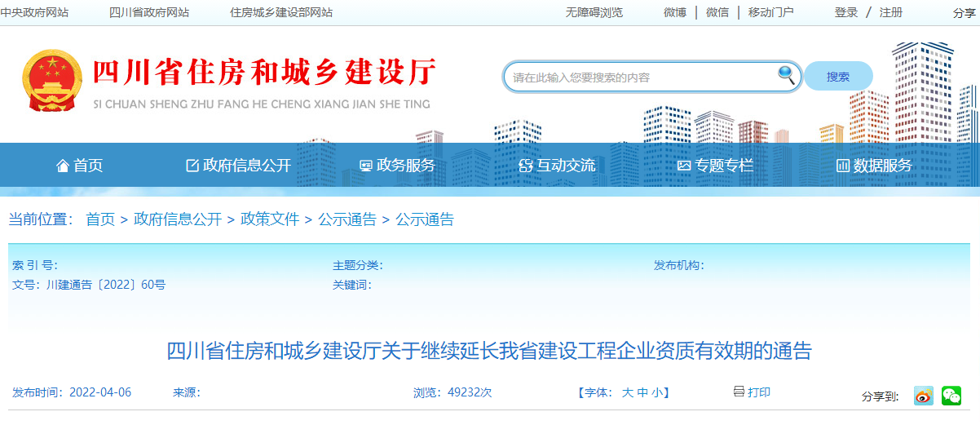Open the 政府信息公开 navigation menu
980x425 pixels.
(x=238, y=166)
